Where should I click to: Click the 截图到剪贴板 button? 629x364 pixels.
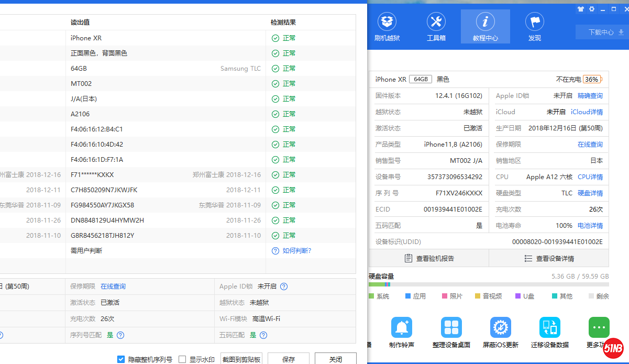point(241,359)
